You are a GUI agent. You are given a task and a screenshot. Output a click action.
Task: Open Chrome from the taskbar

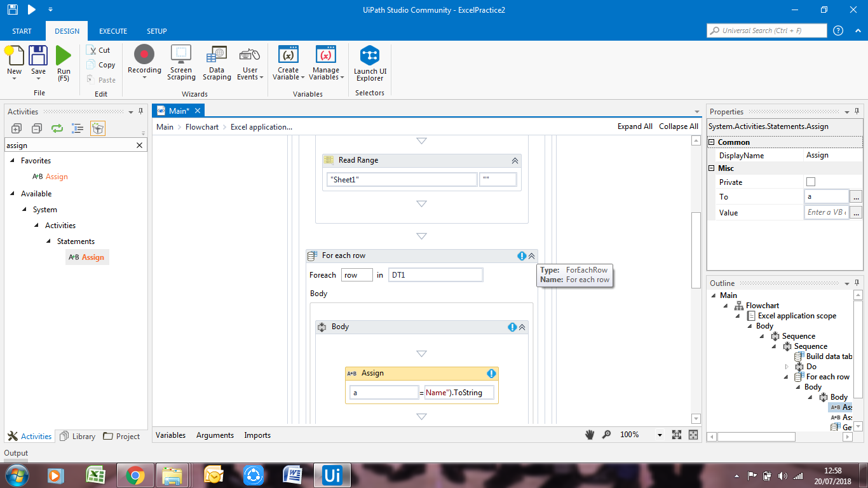tap(135, 475)
